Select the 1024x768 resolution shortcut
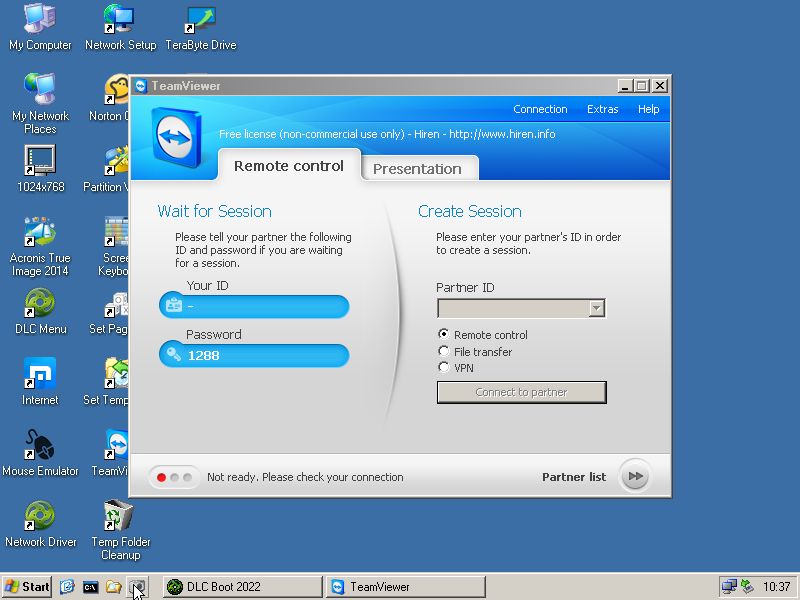The height and width of the screenshot is (600, 800). 40,169
